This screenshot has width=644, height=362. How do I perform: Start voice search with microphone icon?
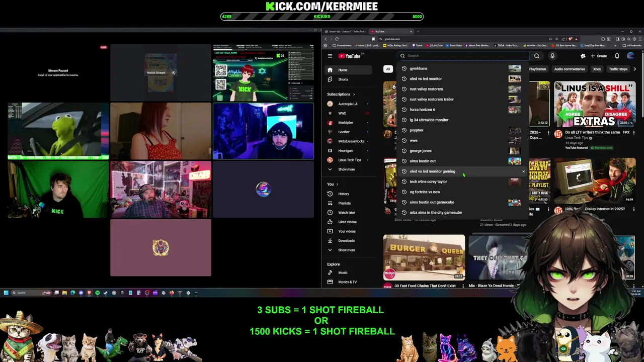pyautogui.click(x=552, y=56)
